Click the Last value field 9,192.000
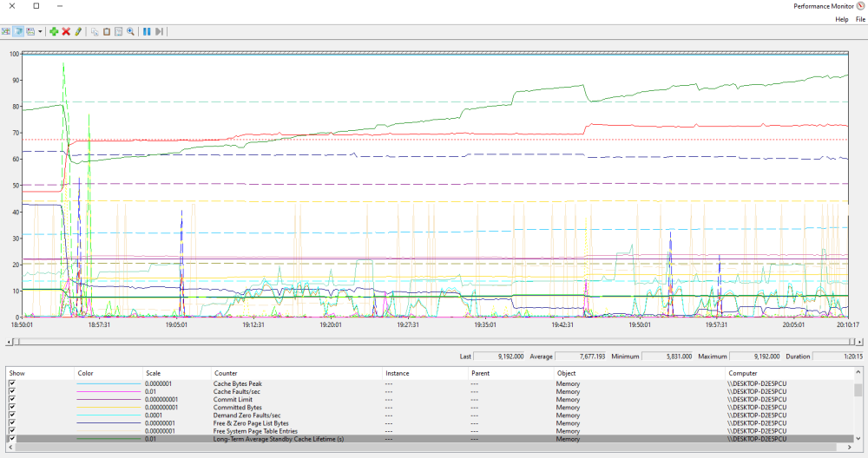The height and width of the screenshot is (458, 868). [x=499, y=357]
